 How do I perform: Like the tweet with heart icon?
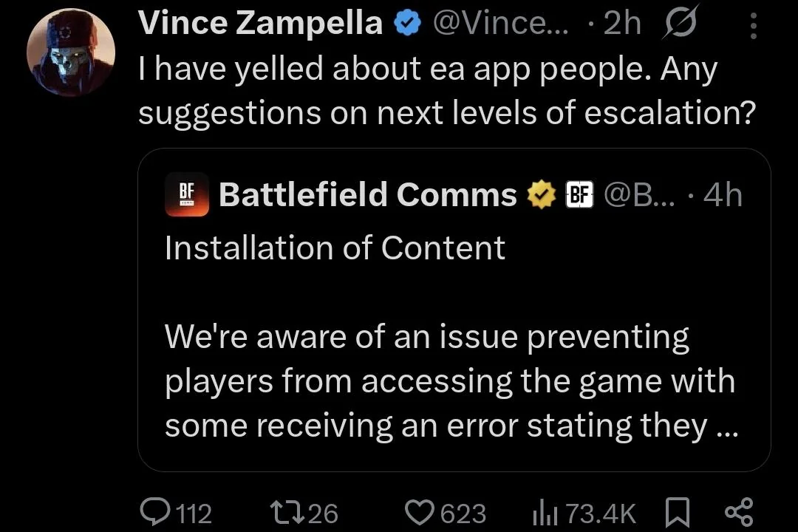[x=422, y=512]
